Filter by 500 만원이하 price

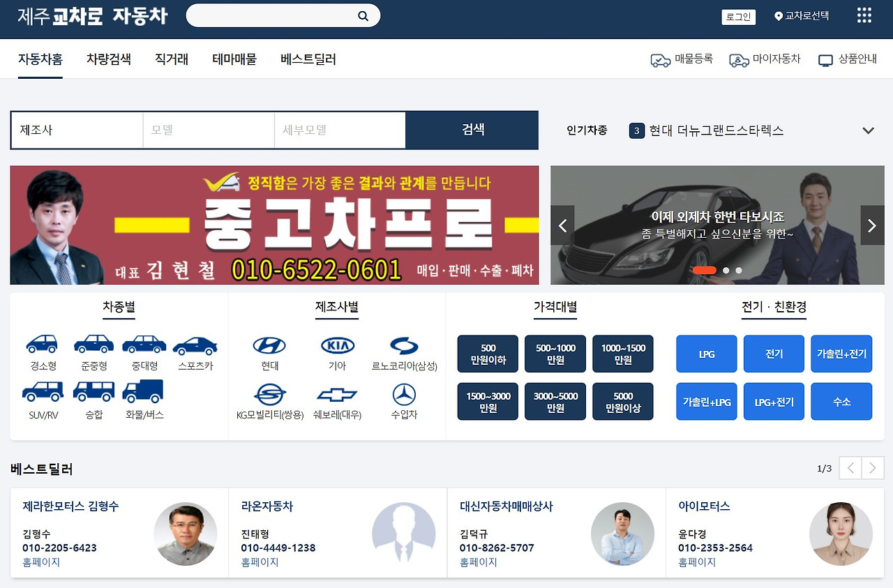pyautogui.click(x=488, y=354)
